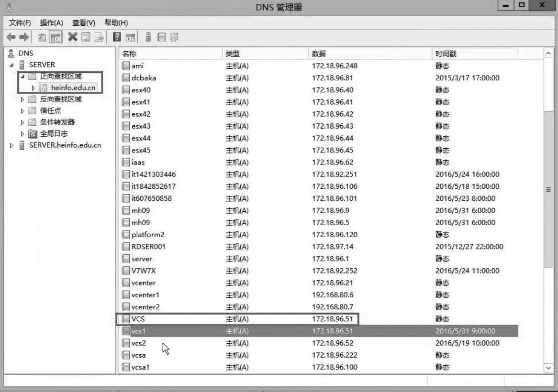Go up one level via toolbar icon

(42, 37)
